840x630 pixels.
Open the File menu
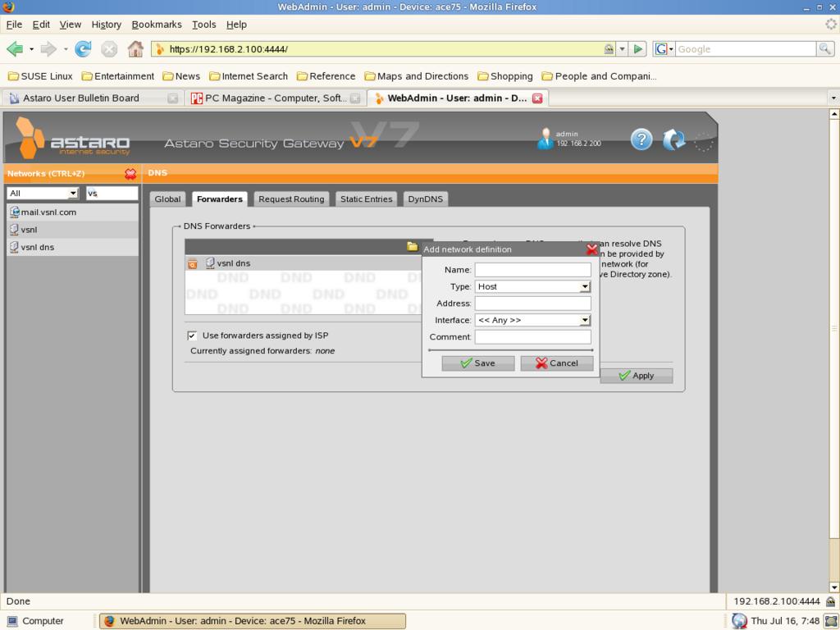14,24
